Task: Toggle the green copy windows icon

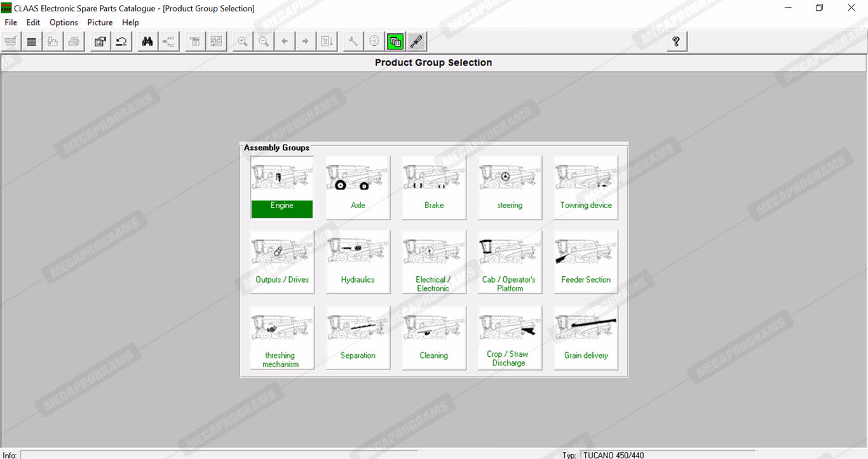Action: coord(395,42)
